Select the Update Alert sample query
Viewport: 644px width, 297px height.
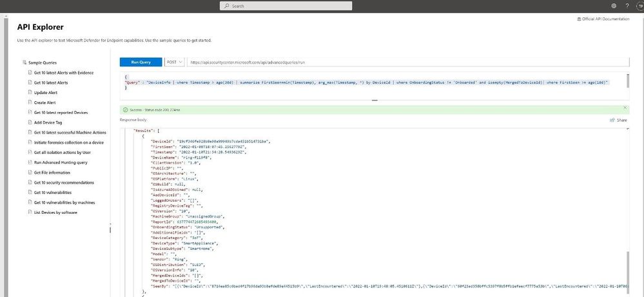[x=46, y=93]
